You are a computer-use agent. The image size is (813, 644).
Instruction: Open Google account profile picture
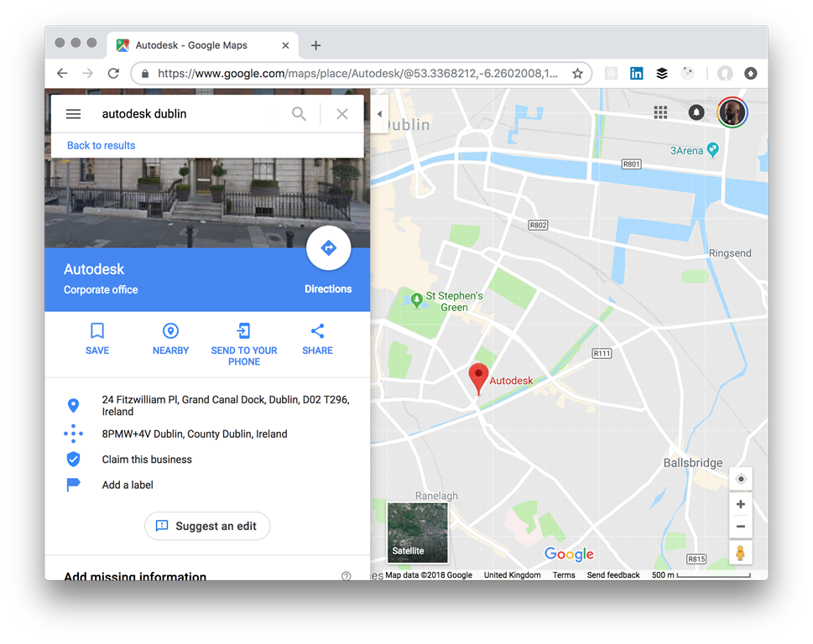732,112
